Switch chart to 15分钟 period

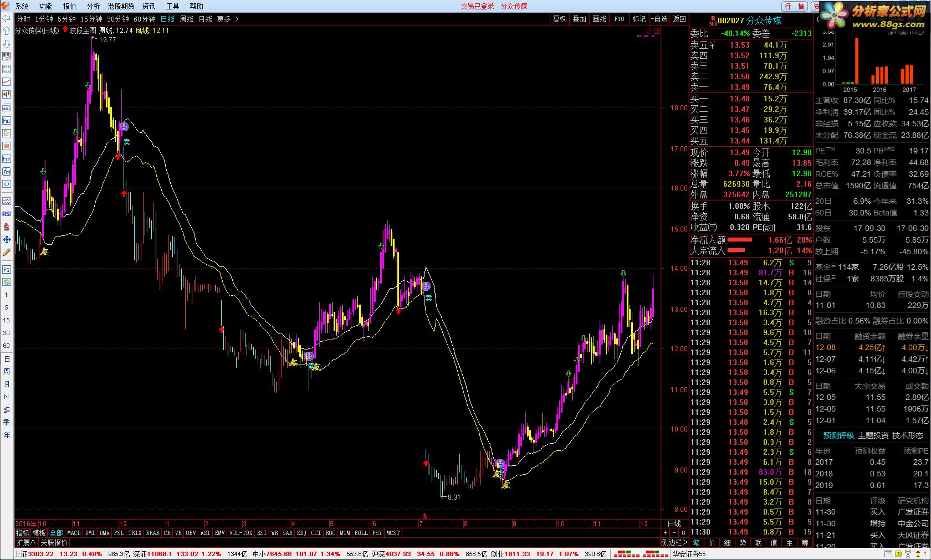(x=91, y=19)
